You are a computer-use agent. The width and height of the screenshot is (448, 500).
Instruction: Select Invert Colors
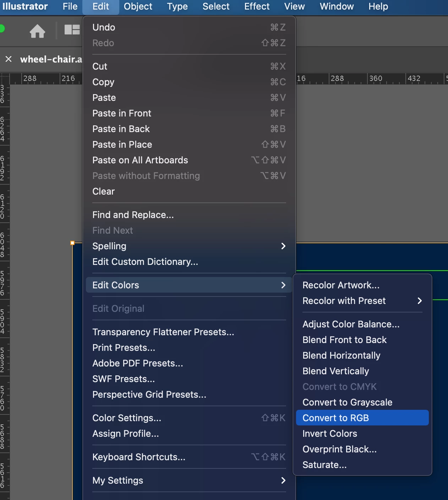[x=362, y=434]
